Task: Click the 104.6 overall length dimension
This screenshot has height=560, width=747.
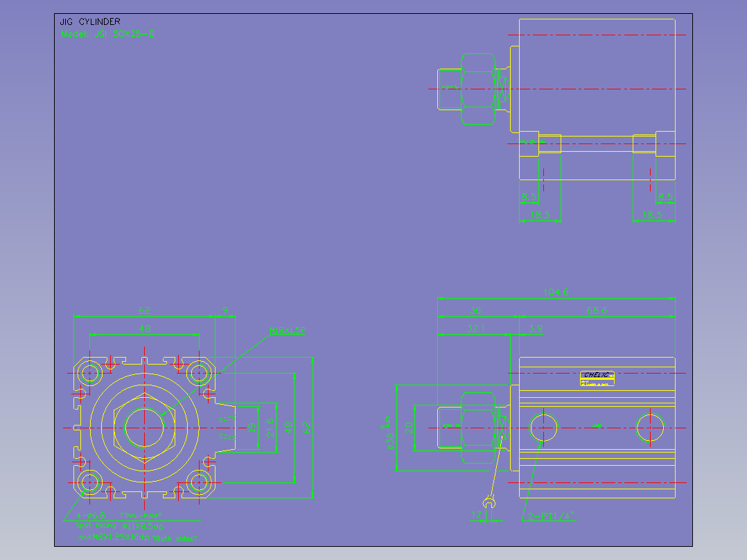Action: click(556, 292)
